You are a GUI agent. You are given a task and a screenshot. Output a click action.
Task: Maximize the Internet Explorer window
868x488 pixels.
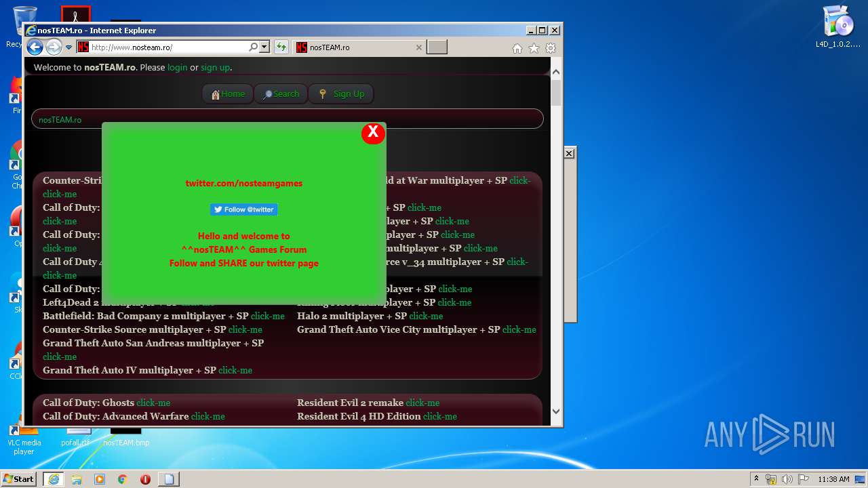pyautogui.click(x=542, y=30)
